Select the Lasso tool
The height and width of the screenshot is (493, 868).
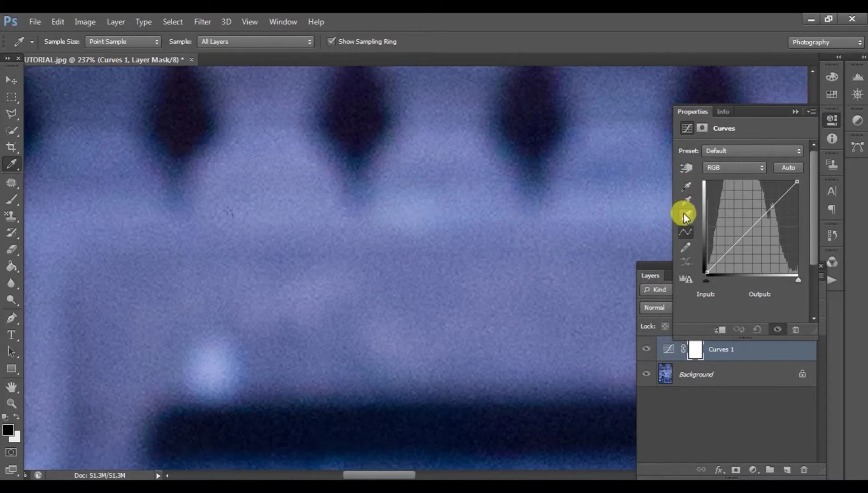click(x=11, y=114)
